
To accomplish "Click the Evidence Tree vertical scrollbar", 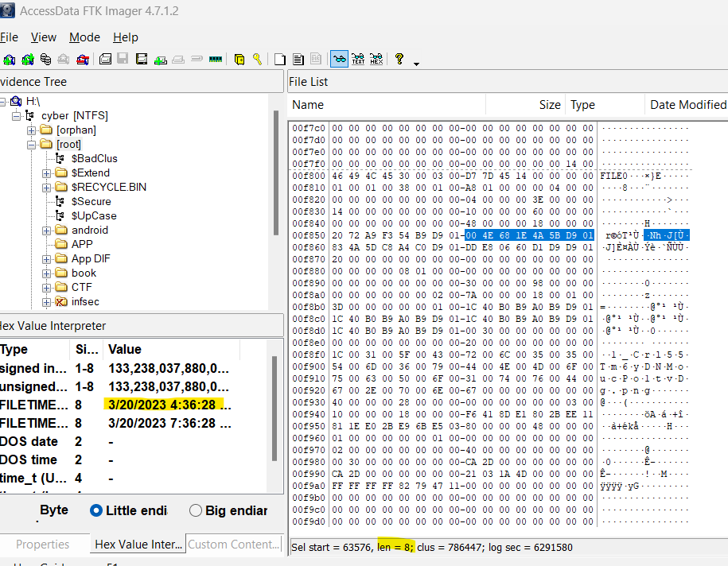I will pos(276,173).
